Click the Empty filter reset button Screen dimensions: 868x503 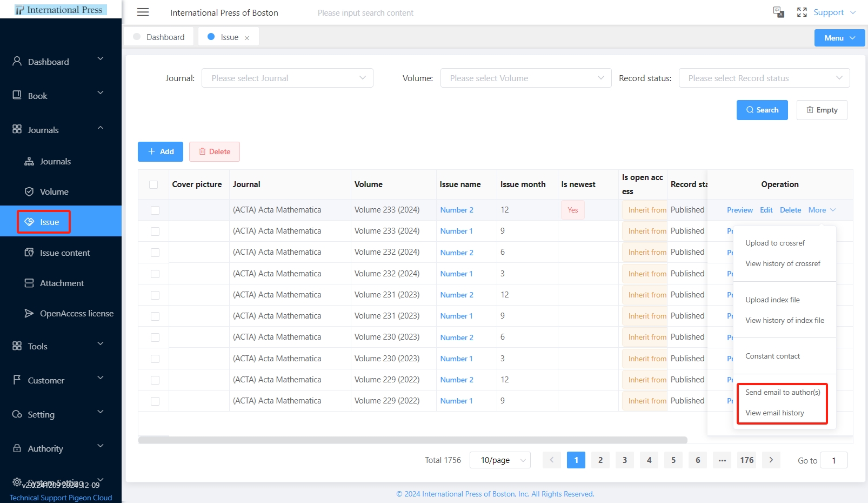[x=822, y=110]
